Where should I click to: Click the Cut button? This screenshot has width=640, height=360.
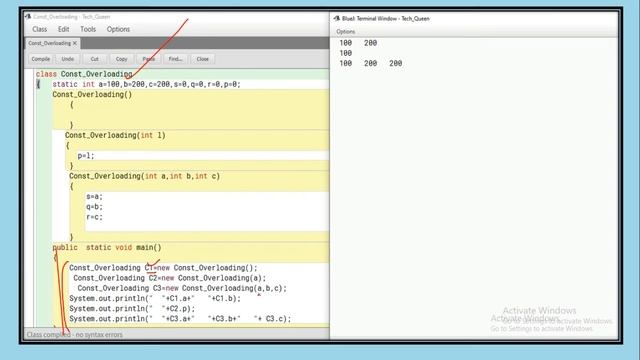point(94,59)
